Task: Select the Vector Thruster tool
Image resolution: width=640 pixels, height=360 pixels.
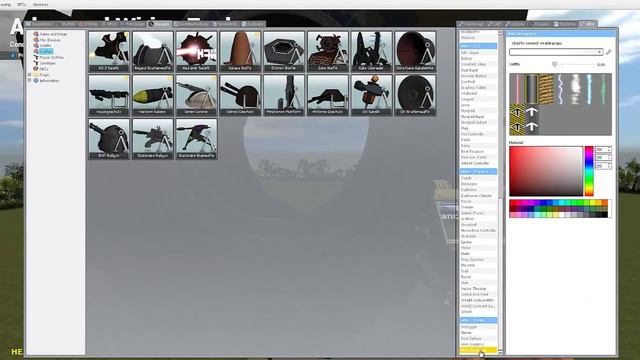Action: pos(478,289)
